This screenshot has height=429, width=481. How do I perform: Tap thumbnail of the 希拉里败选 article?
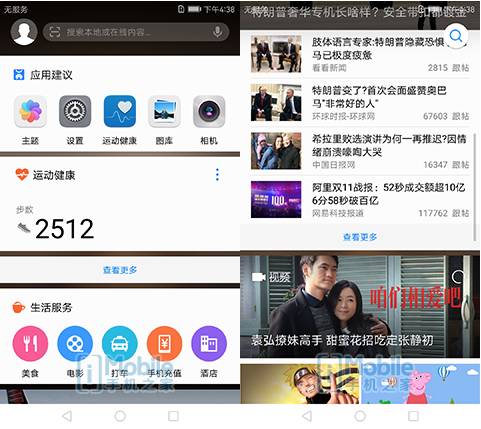(x=276, y=151)
